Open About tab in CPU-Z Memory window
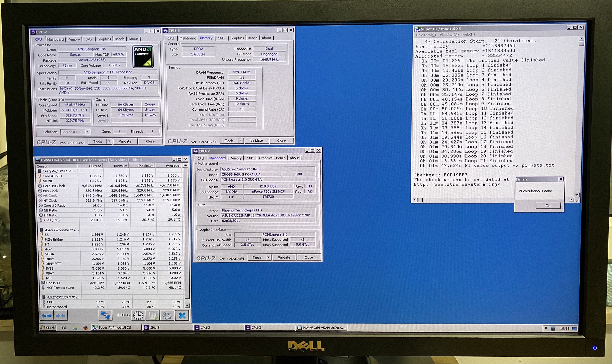Screen dimensions: 612x364 click(x=266, y=38)
